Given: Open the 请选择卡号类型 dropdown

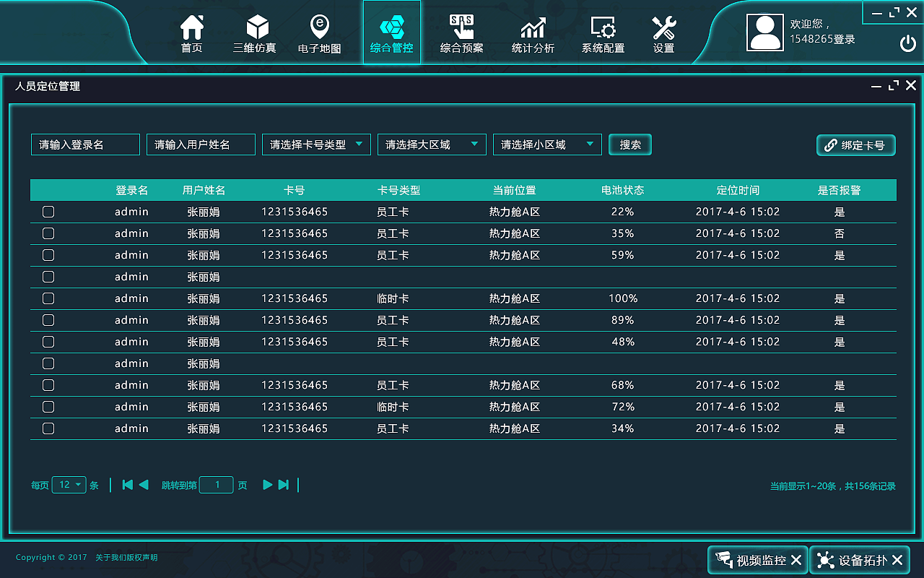Looking at the screenshot, I should tap(316, 144).
